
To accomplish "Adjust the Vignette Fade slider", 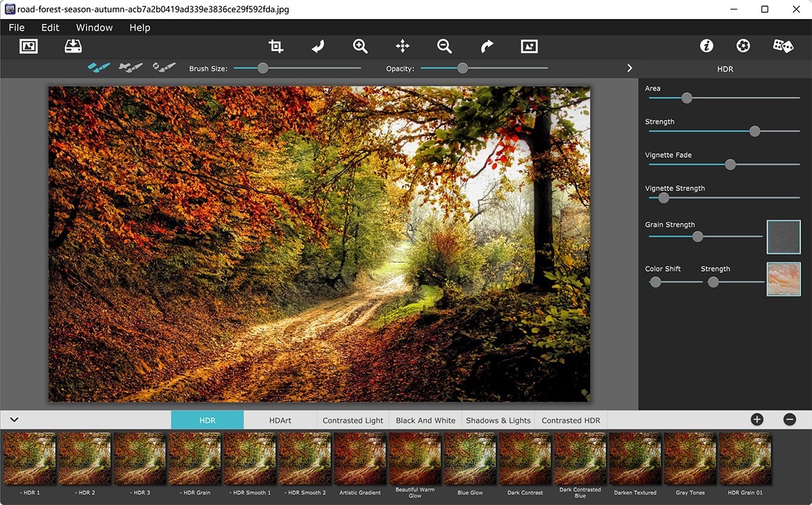I will 729,164.
